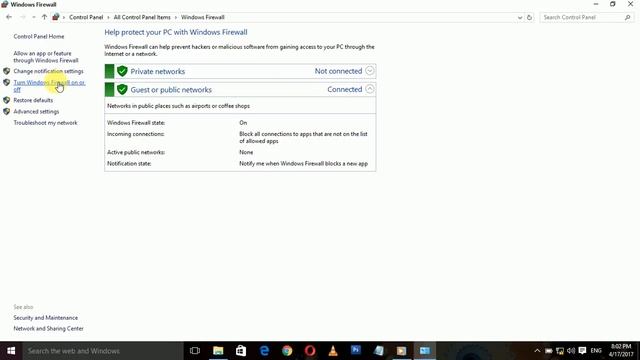Click All Control Panel Items in the breadcrumb
Screen dimensions: 640x360
142,17
